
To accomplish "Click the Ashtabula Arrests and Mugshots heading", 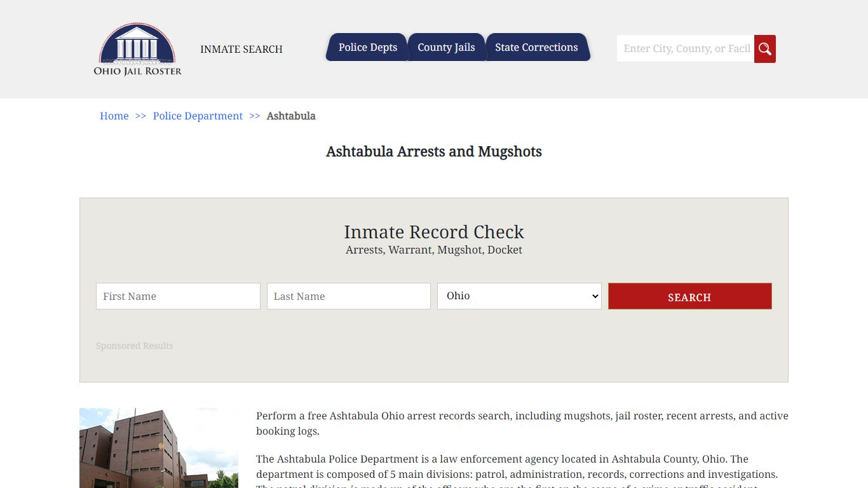I will (434, 152).
